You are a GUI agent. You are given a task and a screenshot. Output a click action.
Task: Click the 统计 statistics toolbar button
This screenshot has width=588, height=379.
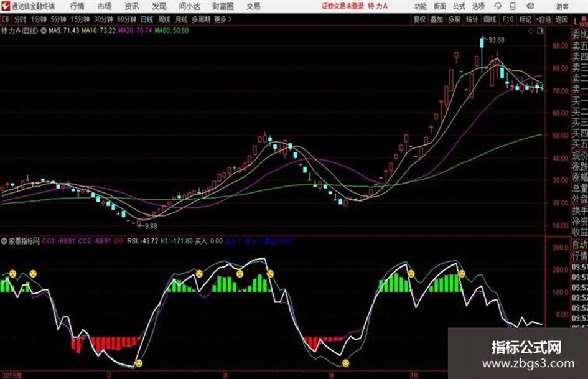click(472, 19)
